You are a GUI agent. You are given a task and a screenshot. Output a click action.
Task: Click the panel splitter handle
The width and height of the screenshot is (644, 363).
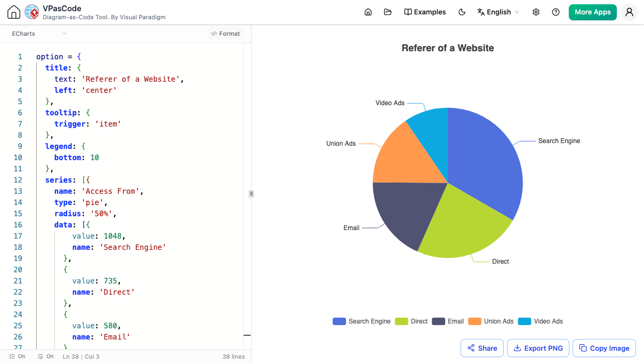point(251,194)
